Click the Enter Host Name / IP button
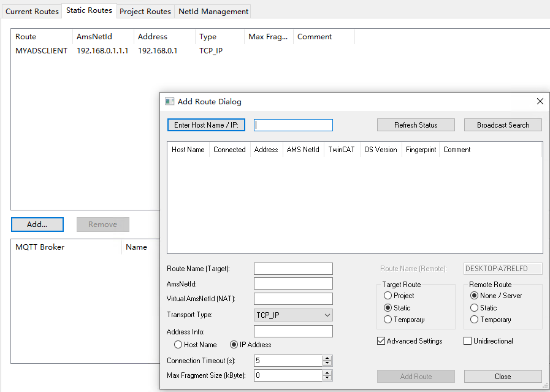Viewport: 550px width, 392px height. point(206,125)
